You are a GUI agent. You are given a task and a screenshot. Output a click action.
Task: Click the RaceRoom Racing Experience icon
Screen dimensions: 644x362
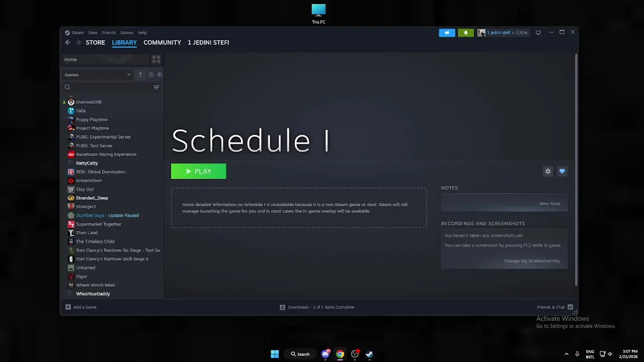tap(71, 154)
